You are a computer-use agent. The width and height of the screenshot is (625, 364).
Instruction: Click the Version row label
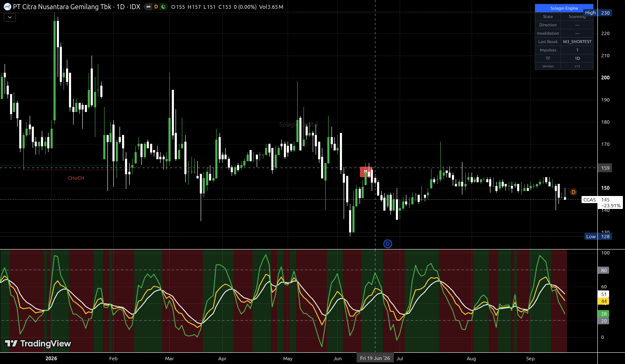pos(548,66)
